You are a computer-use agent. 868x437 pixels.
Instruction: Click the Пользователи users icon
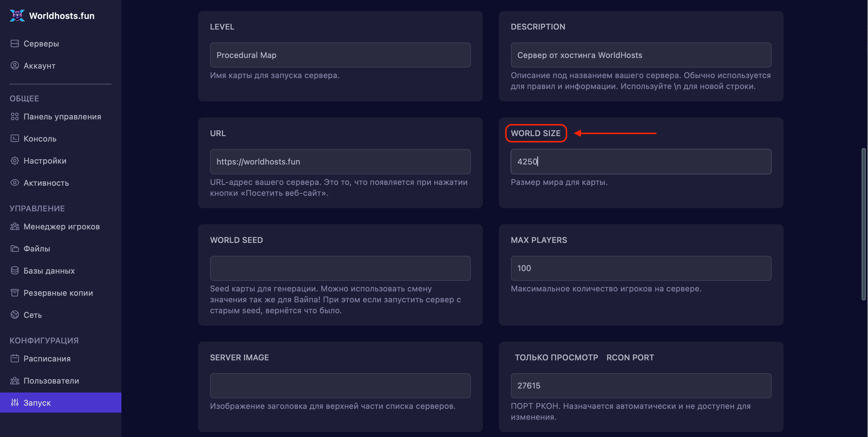pyautogui.click(x=14, y=381)
